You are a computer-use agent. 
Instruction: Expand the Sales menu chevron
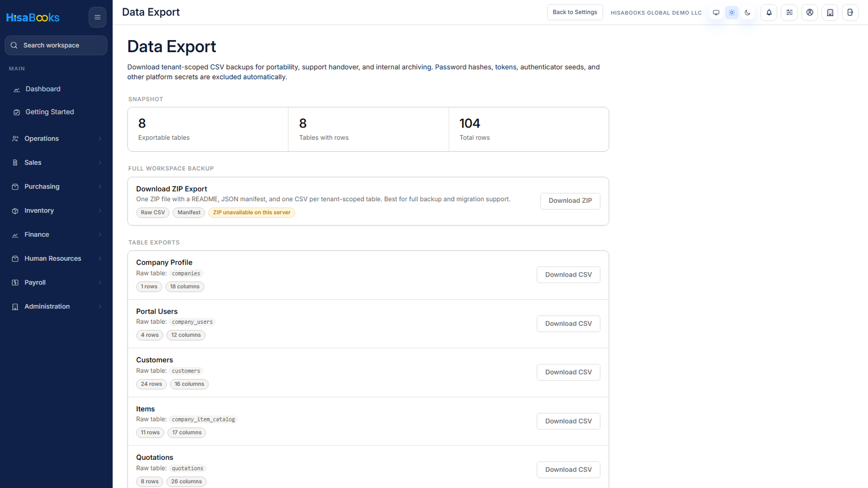click(100, 163)
